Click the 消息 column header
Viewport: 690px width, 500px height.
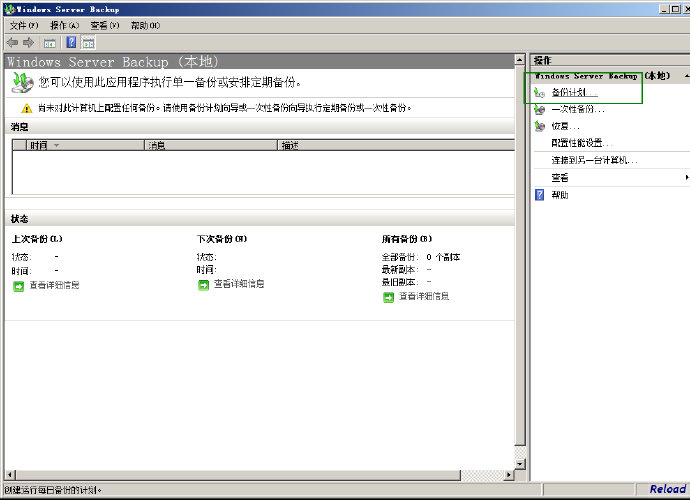pyautogui.click(x=211, y=145)
